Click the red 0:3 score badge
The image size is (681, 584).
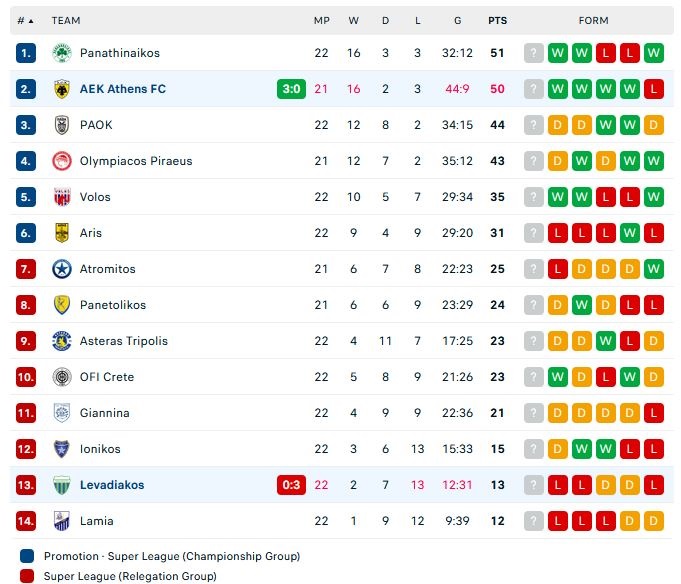tap(291, 485)
